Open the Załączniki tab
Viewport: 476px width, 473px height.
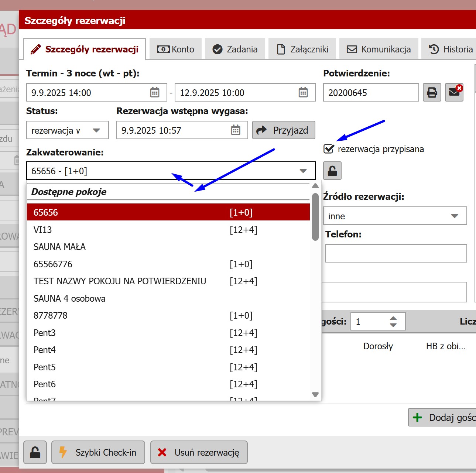click(302, 49)
